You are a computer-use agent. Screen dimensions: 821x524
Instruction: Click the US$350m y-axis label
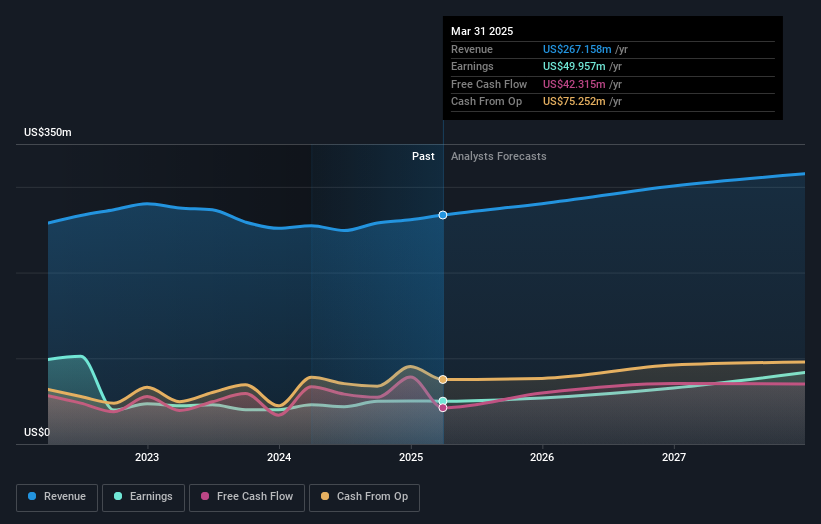48,132
